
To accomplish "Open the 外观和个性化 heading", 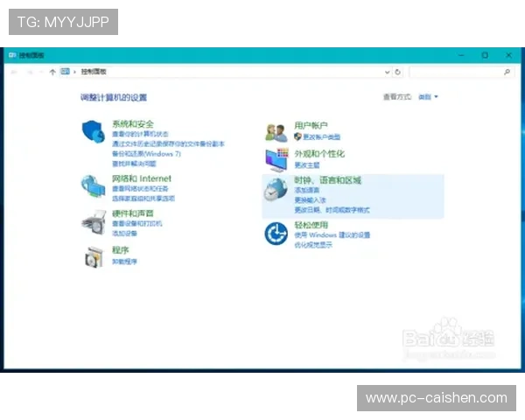I will click(x=319, y=154).
